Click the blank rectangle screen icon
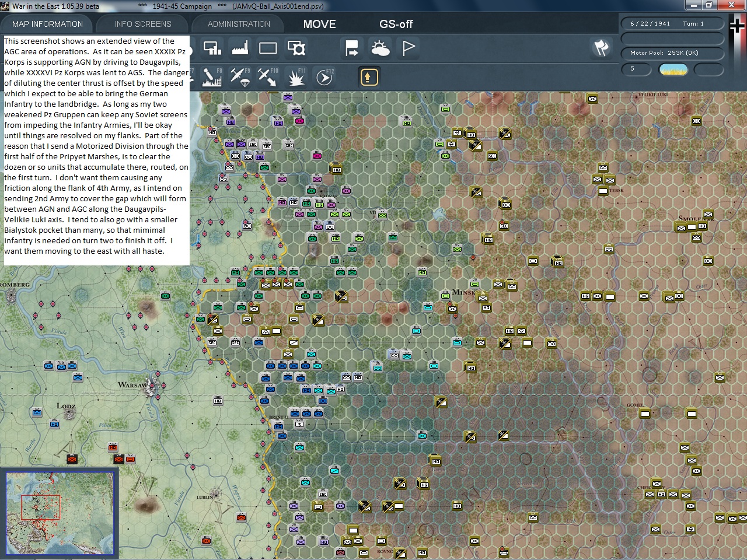This screenshot has width=747, height=560. coord(268,48)
